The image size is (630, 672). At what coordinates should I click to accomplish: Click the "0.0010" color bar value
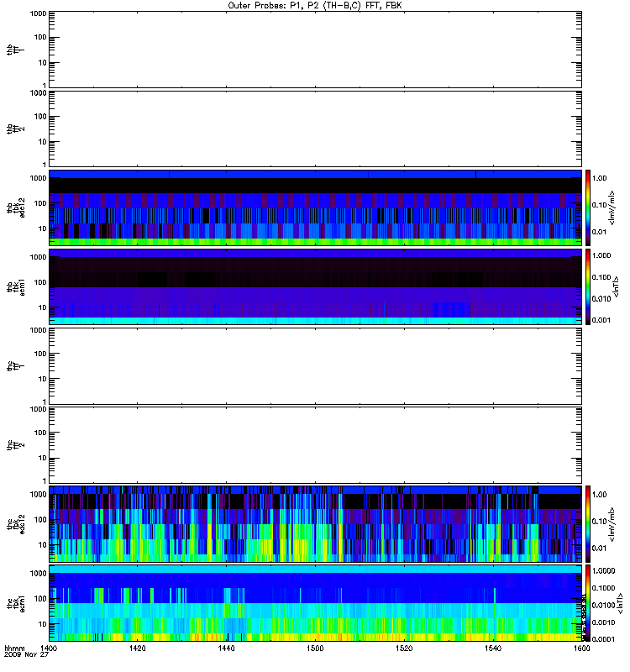click(603, 622)
